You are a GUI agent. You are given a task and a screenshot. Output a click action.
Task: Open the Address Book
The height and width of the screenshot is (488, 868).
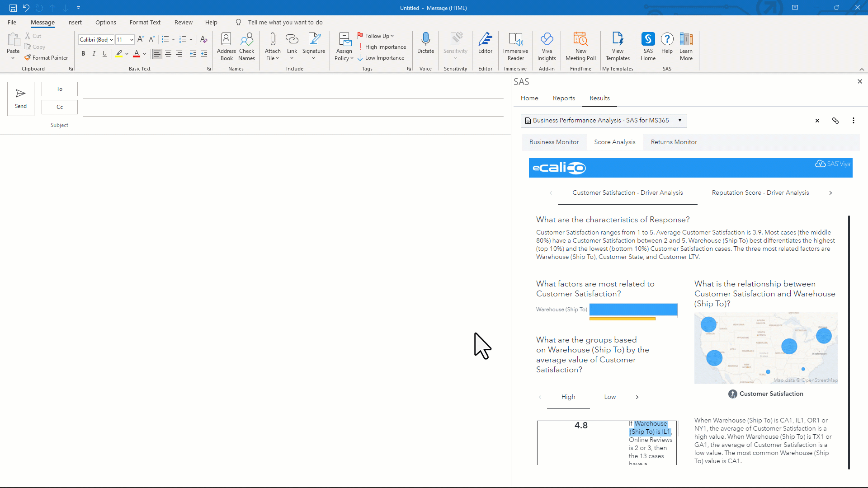pos(226,46)
